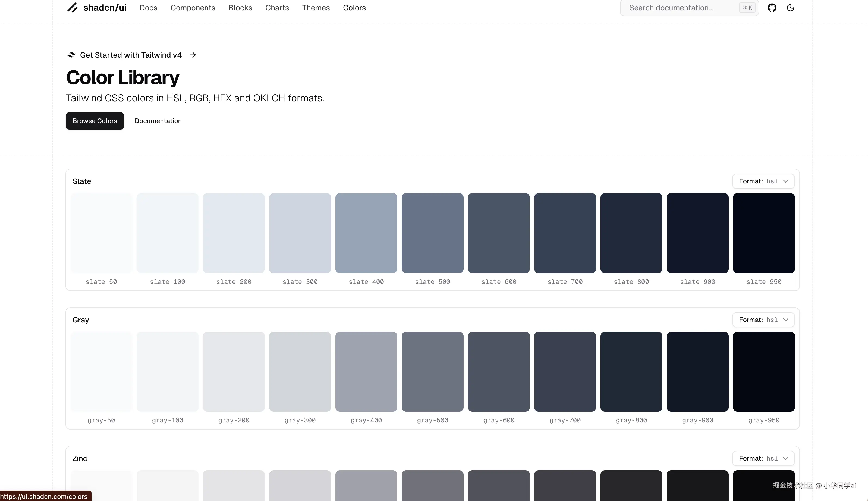This screenshot has height=501, width=868.
Task: Click the gray-700 color tile
Action: pos(565,372)
